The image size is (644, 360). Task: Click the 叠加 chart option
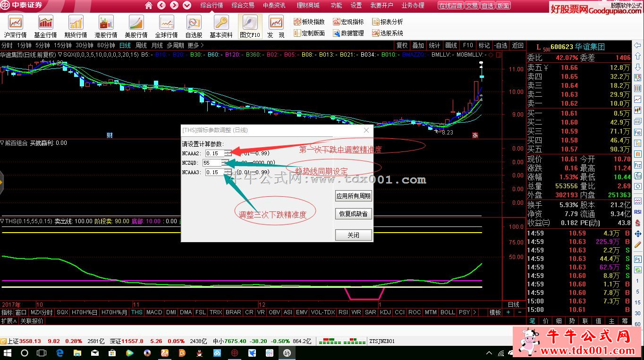(418, 45)
